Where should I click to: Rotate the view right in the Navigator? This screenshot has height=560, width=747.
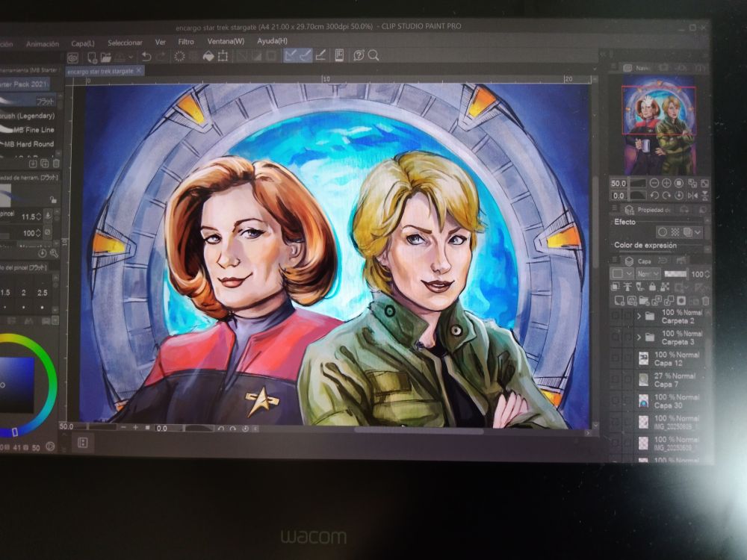[666, 195]
